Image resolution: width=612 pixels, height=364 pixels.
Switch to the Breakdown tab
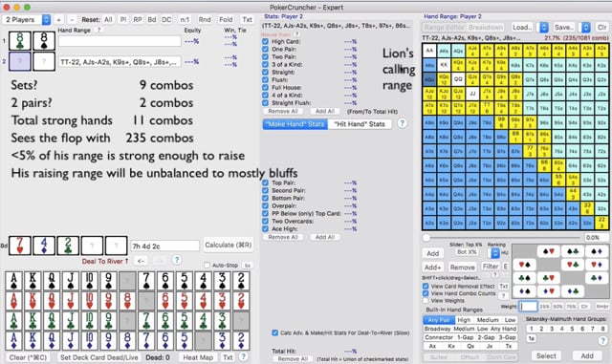tap(486, 28)
